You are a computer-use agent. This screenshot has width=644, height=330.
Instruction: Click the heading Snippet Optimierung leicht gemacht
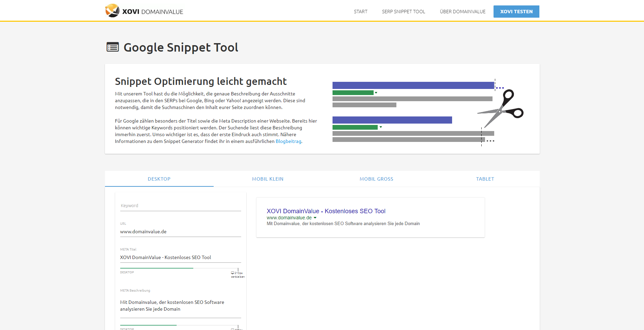(x=201, y=81)
